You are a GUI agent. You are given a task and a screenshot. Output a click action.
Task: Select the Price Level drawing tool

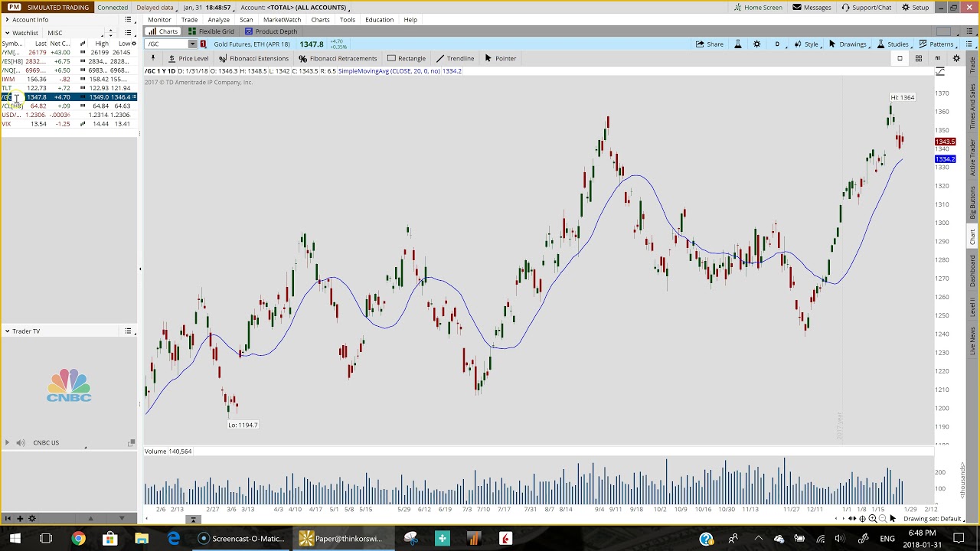tap(188, 58)
